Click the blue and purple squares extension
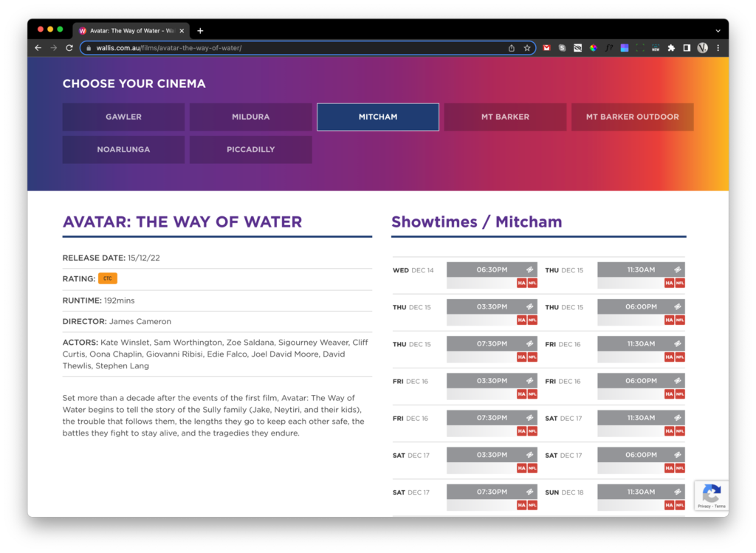The height and width of the screenshot is (553, 756). pos(625,48)
